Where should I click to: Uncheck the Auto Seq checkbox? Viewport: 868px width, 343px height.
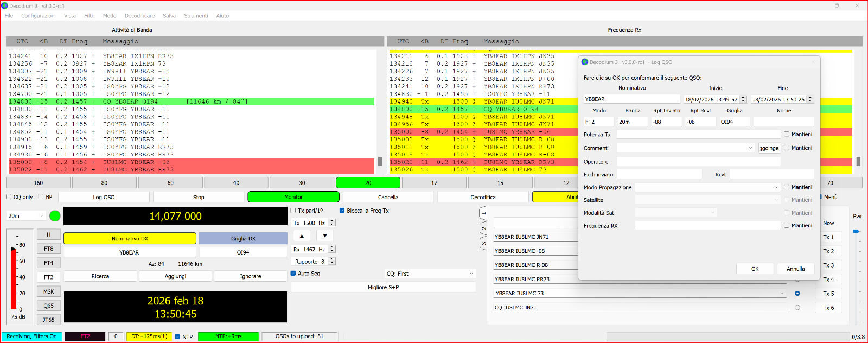click(x=293, y=274)
